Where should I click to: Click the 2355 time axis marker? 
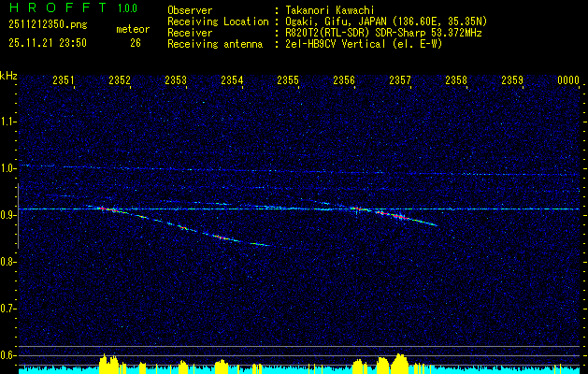click(x=288, y=80)
